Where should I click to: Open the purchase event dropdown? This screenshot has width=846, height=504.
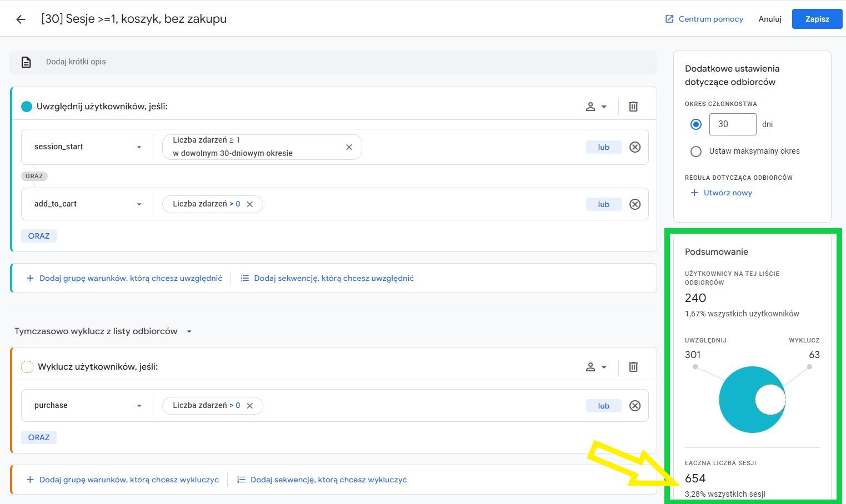pos(88,406)
